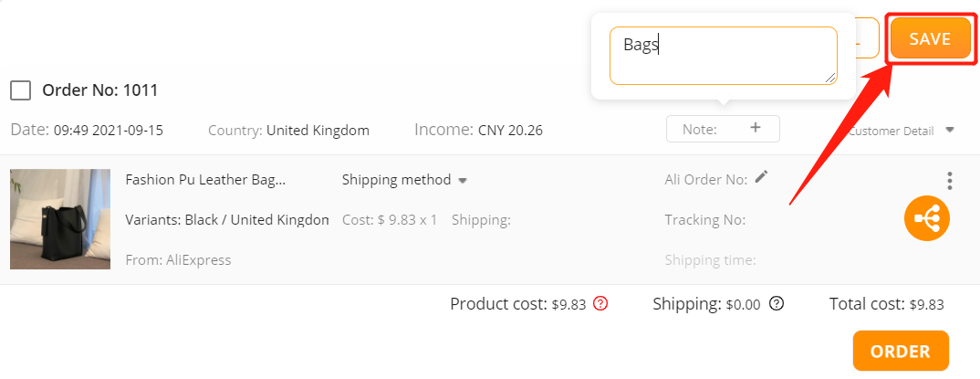Screen dimensions: 980x379
Task: Click the Variants: Black / United Kingdom text
Action: (227, 220)
